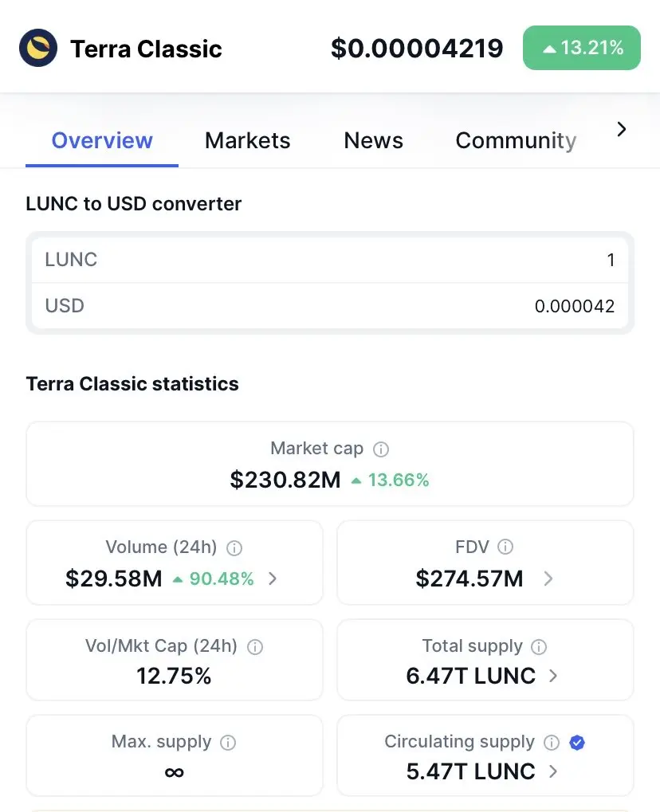Click the $0.00004219 price text

tap(417, 48)
